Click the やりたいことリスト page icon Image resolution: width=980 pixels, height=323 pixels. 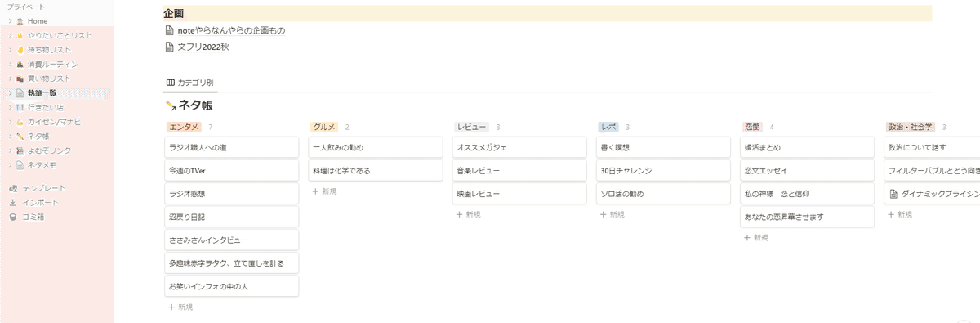20,35
